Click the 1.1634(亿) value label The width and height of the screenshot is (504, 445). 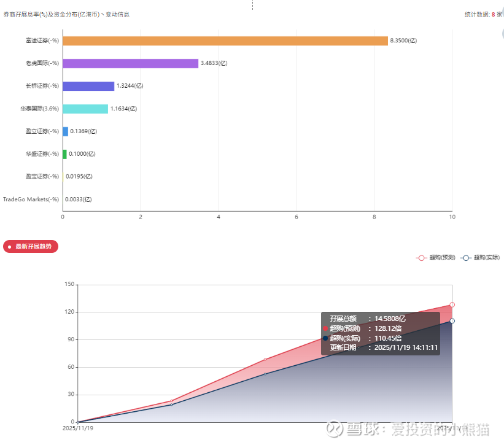point(123,109)
